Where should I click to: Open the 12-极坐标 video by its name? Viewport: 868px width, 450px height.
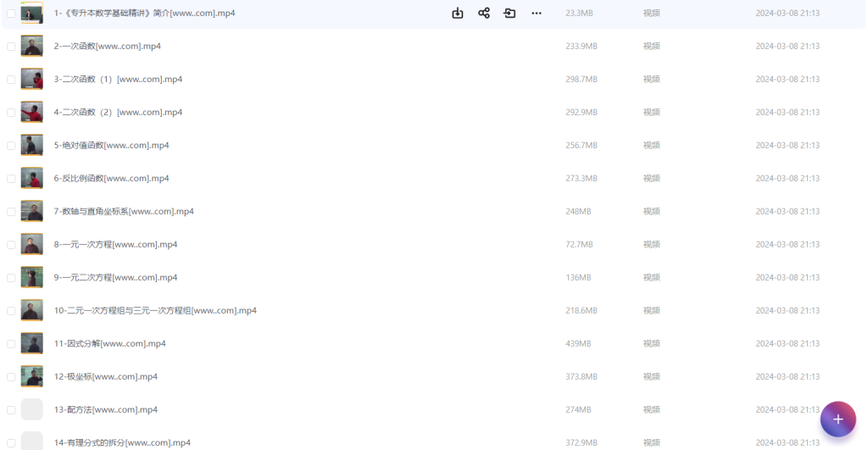[x=105, y=377]
